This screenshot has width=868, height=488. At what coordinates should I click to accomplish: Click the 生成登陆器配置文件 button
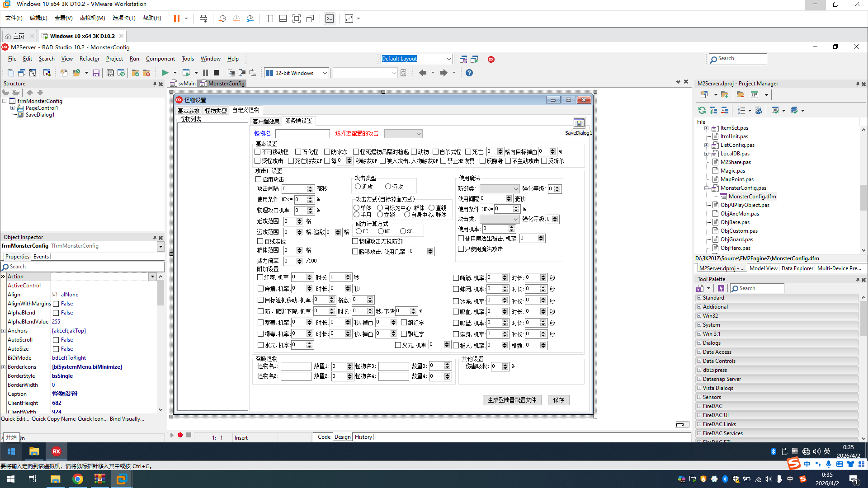512,400
